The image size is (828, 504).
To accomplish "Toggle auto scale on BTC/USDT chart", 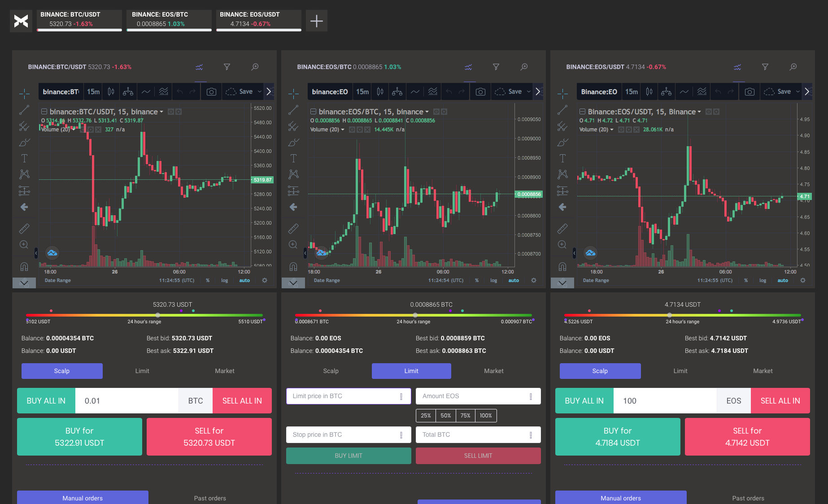I will (x=244, y=280).
